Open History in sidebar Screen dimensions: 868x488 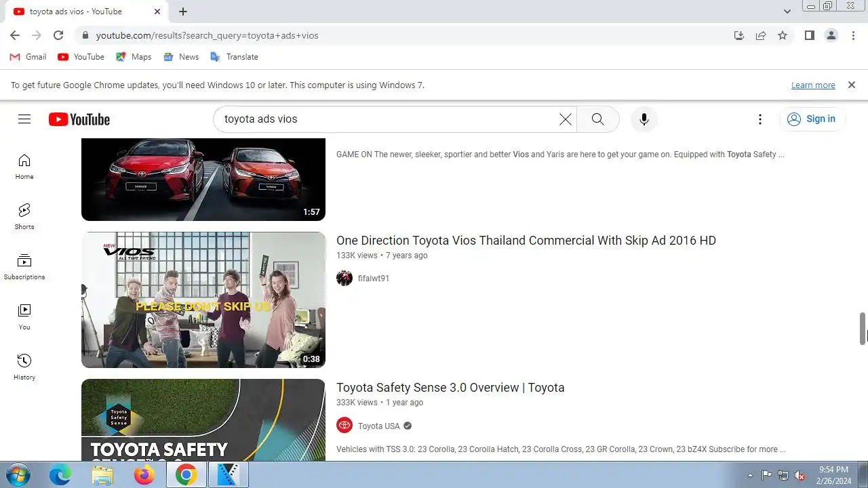tap(24, 367)
